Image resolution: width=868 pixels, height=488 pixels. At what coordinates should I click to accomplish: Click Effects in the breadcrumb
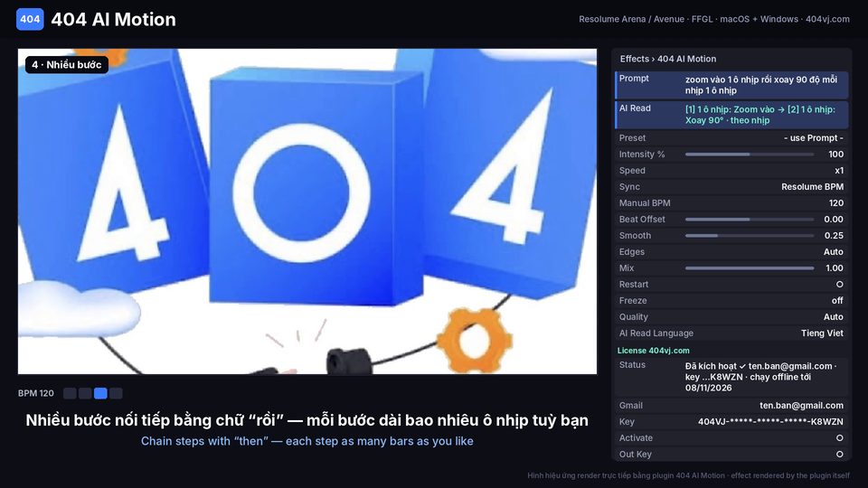(634, 59)
